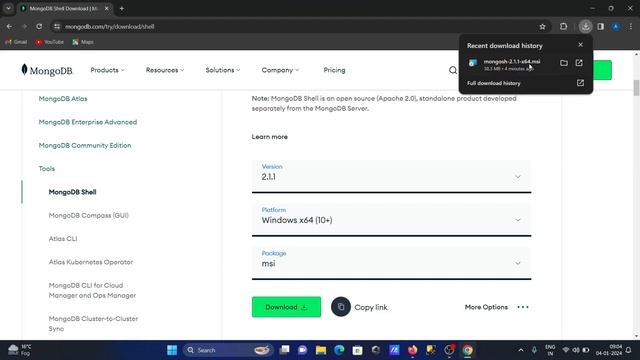This screenshot has height=360, width=640.
Task: Select MongoDB Compass (GUI) in sidebar
Action: click(x=89, y=215)
